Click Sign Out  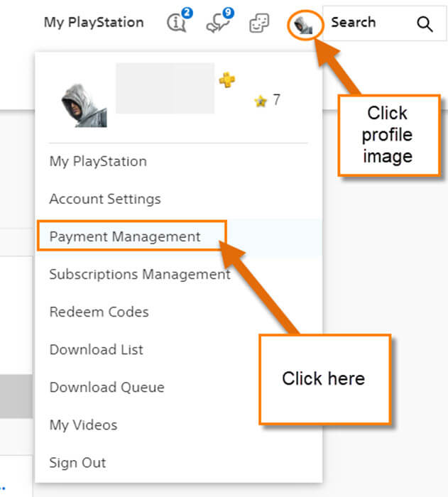77,463
